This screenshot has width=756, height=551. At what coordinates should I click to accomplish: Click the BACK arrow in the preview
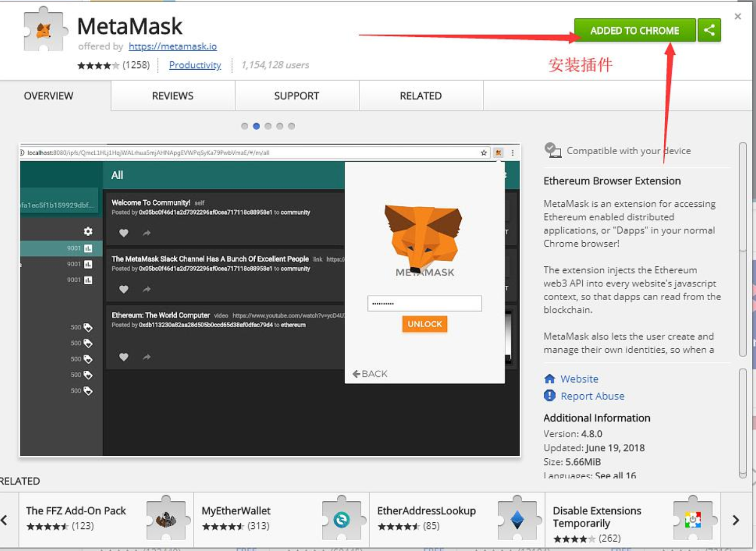coord(370,374)
